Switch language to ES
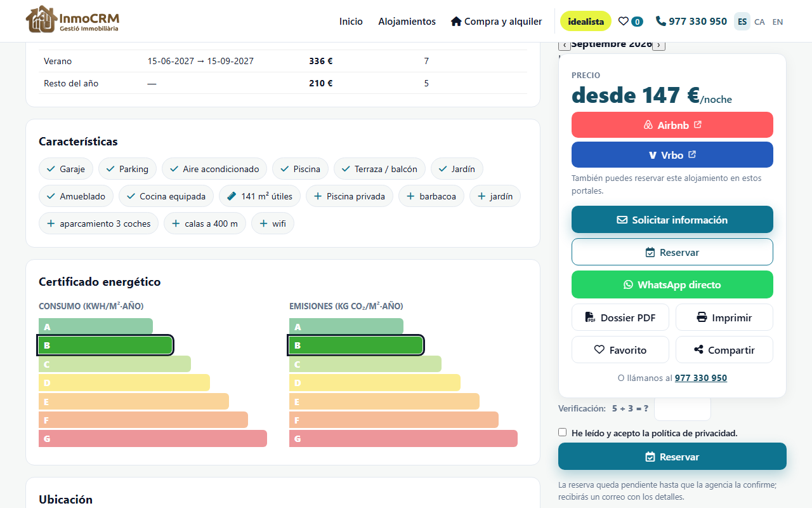Image resolution: width=812 pixels, height=508 pixels. tap(742, 21)
